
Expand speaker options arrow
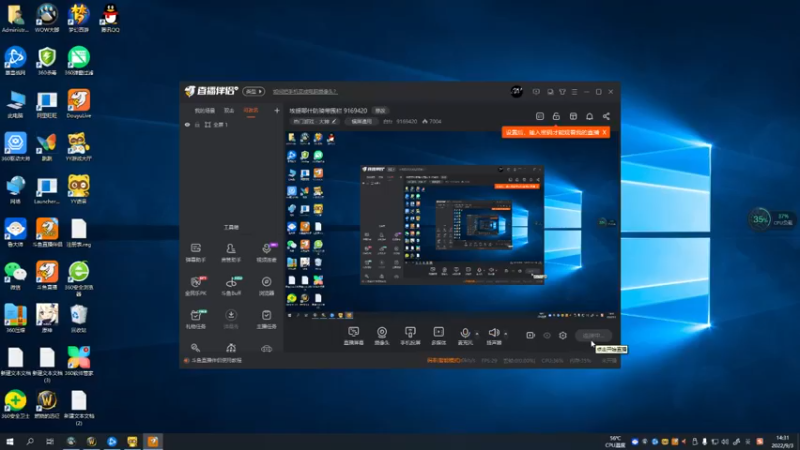click(506, 334)
